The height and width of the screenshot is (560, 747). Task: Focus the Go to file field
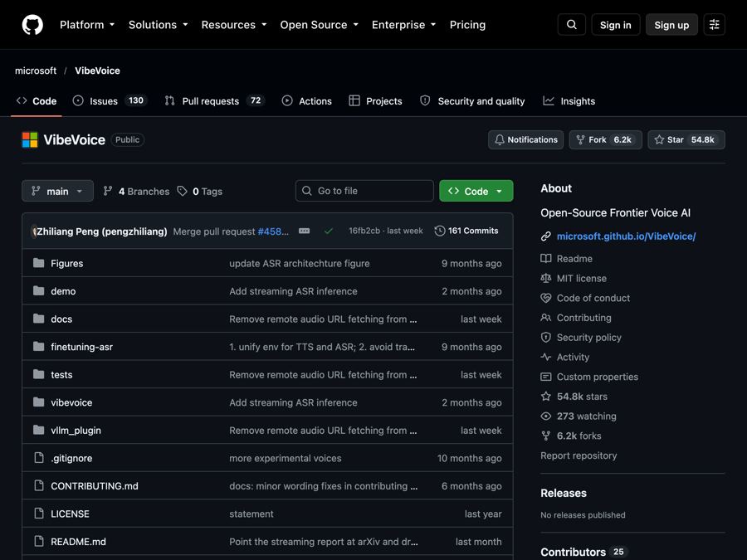coord(364,191)
